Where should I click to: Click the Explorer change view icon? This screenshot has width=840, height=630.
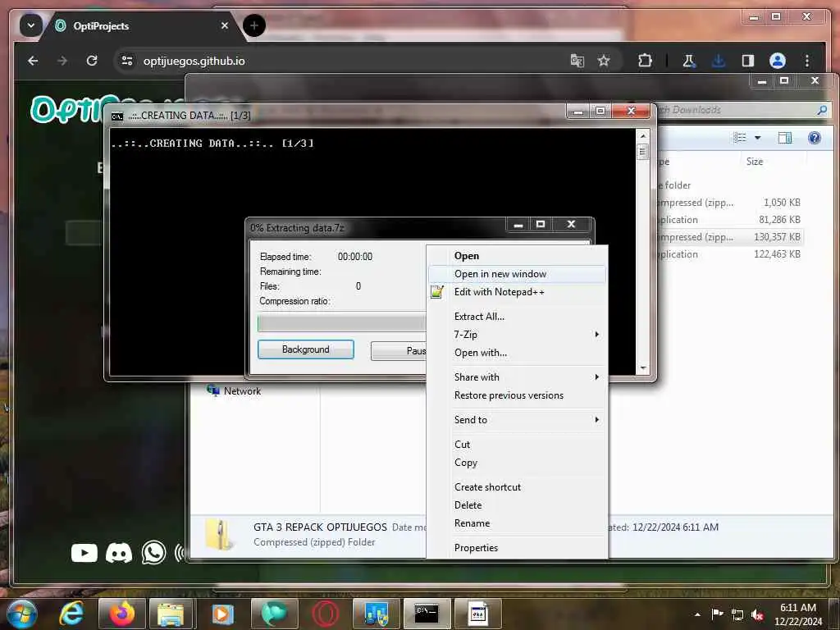[x=740, y=138]
